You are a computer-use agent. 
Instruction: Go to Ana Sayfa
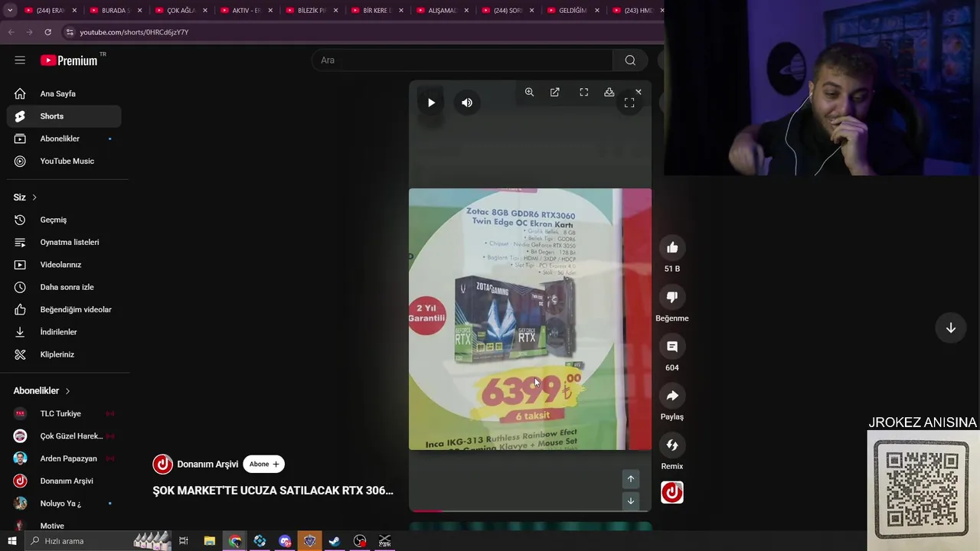(x=64, y=93)
